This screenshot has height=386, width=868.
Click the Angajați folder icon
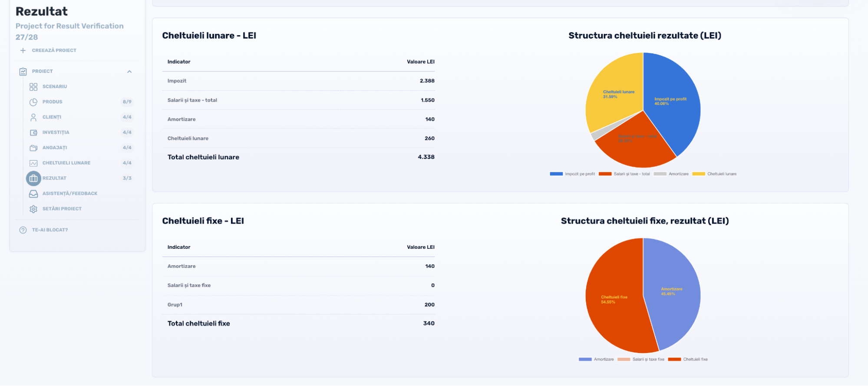click(x=33, y=148)
